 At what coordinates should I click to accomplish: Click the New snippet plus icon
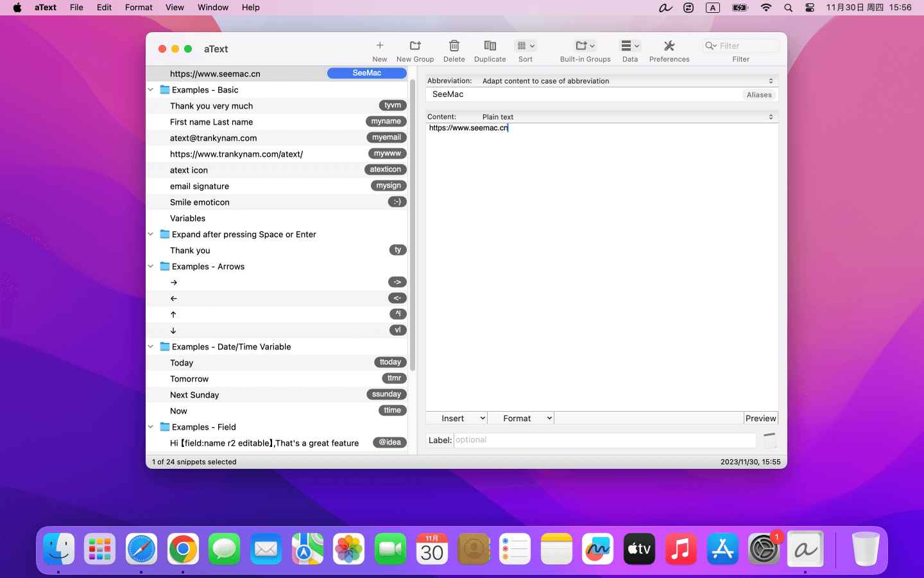pyautogui.click(x=380, y=46)
